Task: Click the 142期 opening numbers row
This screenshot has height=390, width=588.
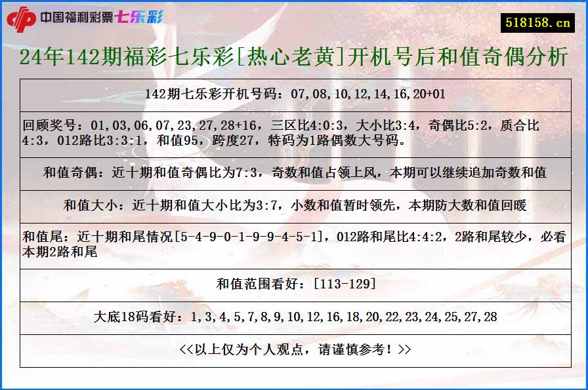Action: click(294, 94)
